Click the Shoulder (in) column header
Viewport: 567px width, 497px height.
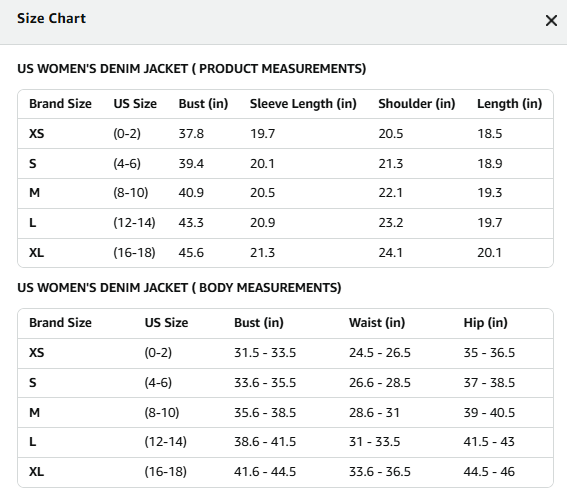(x=417, y=104)
